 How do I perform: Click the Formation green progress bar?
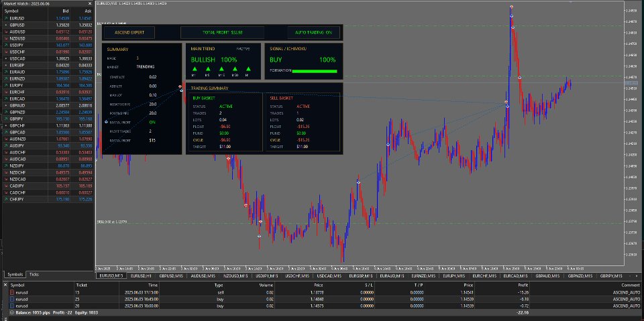click(314, 71)
